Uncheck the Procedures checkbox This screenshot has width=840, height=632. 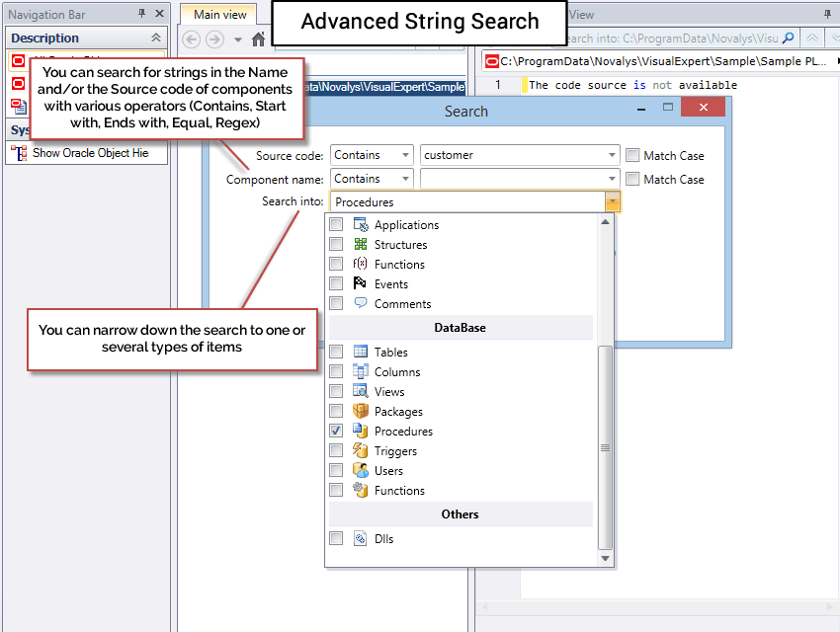point(336,432)
